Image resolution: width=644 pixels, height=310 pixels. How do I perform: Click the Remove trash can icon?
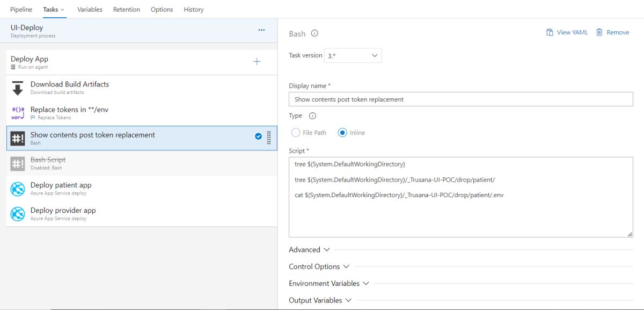(x=599, y=32)
